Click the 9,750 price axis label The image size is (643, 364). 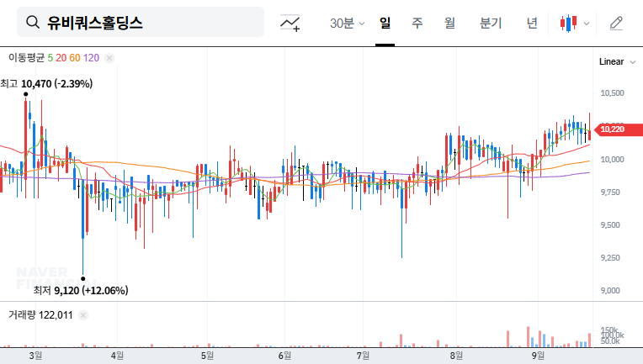[x=610, y=192]
